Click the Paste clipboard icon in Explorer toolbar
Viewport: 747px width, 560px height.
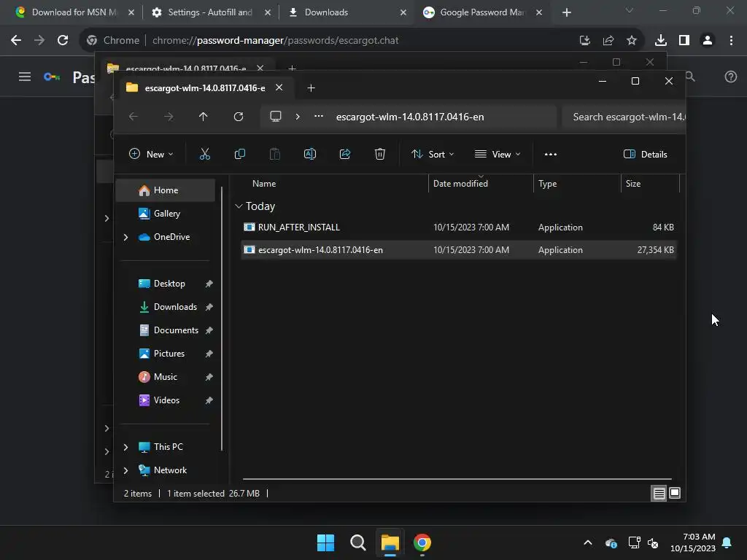275,154
